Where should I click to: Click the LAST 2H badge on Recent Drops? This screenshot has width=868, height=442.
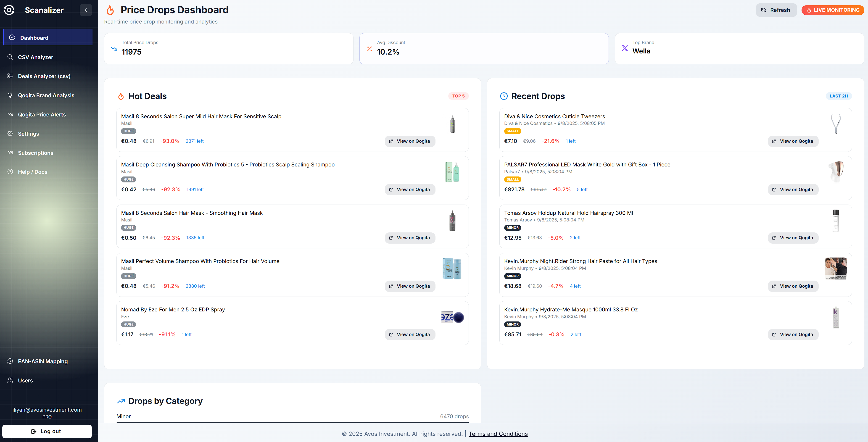point(839,96)
